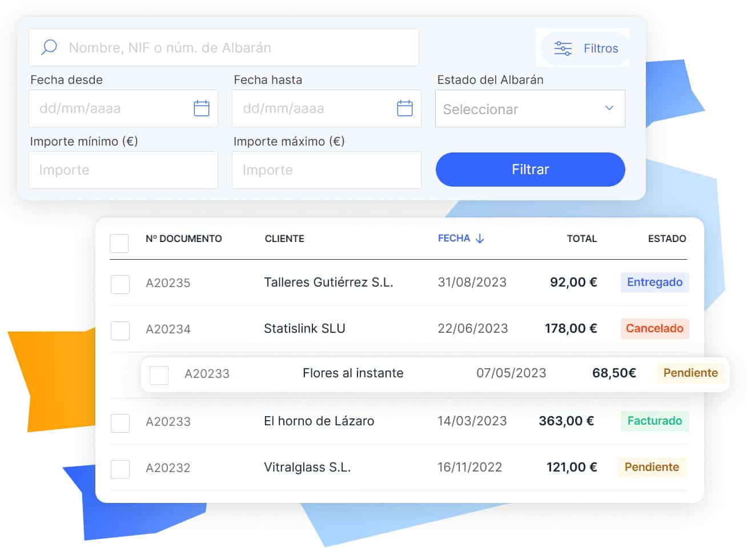
Task: Click the Cancelado status badge
Action: (654, 328)
